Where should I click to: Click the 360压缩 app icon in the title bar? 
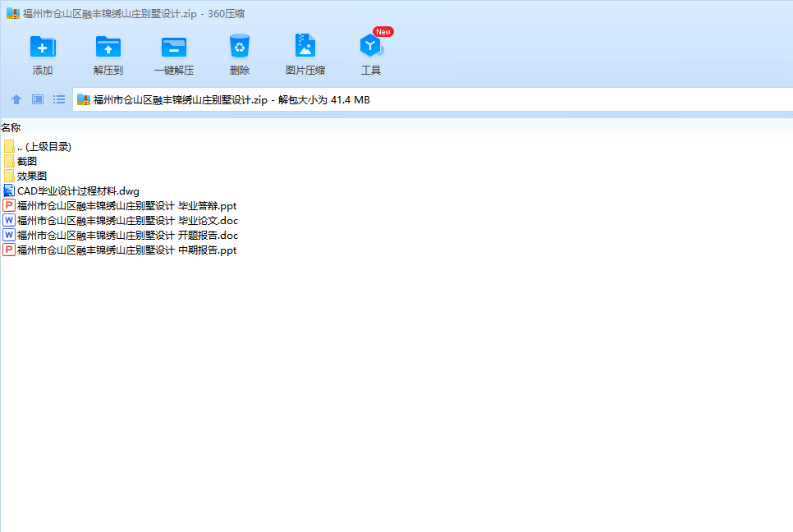[12, 14]
